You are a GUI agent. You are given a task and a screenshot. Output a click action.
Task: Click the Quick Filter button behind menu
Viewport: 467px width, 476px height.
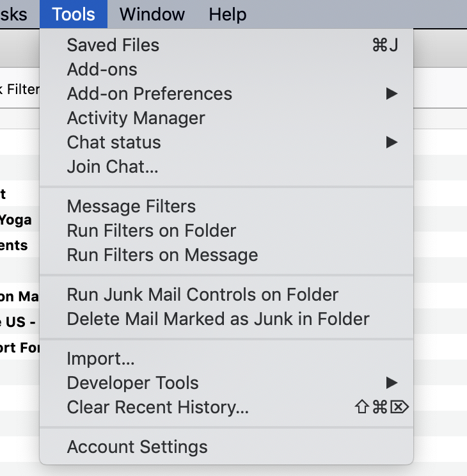click(x=20, y=90)
